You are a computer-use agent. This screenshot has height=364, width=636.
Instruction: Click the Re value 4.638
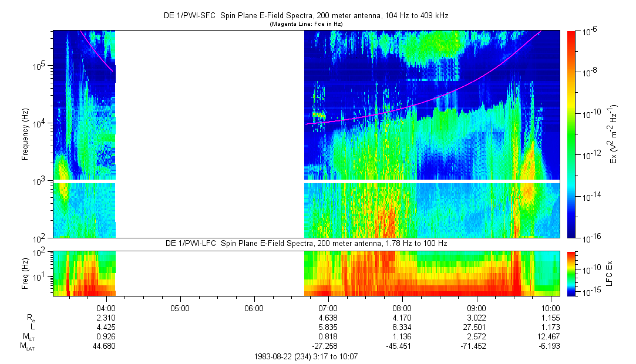[x=327, y=318]
